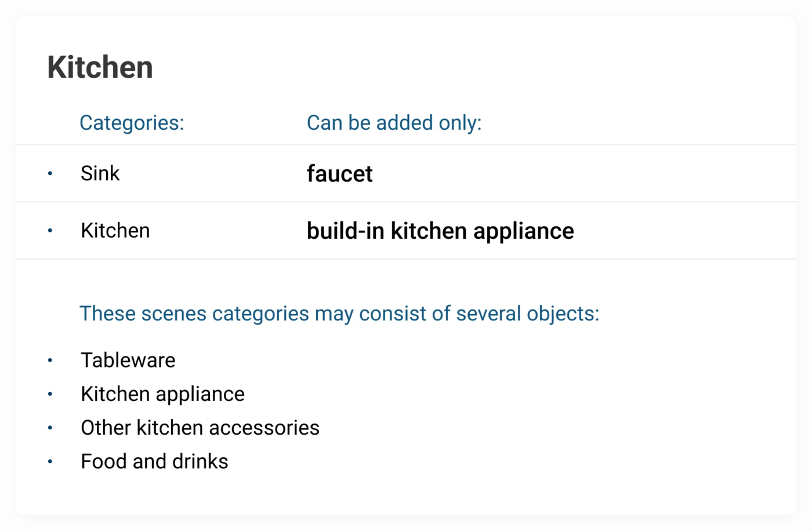Click the divider line between Sink and Kitchen rows
Image resolution: width=812 pixels, height=532 pixels.
tap(406, 202)
